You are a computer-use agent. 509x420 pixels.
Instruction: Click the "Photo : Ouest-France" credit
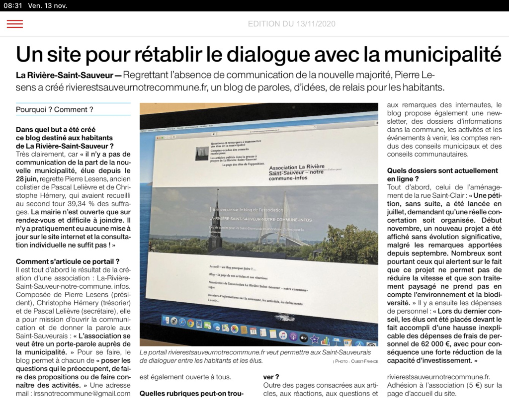click(355, 361)
